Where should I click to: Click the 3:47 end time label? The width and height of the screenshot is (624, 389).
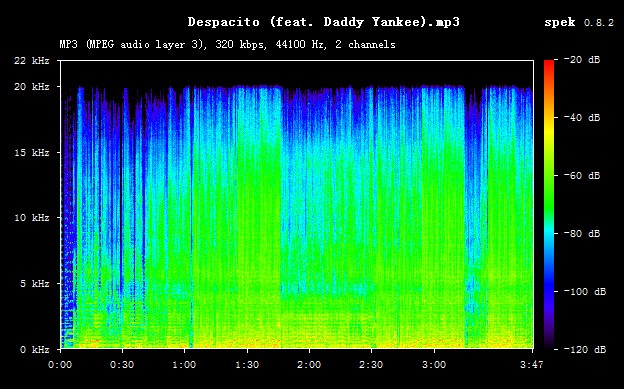pyautogui.click(x=532, y=365)
